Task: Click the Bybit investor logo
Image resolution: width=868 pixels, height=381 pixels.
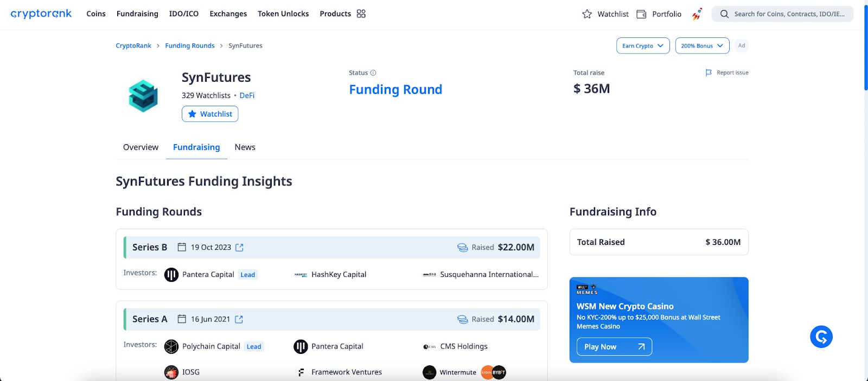Action: tap(499, 372)
